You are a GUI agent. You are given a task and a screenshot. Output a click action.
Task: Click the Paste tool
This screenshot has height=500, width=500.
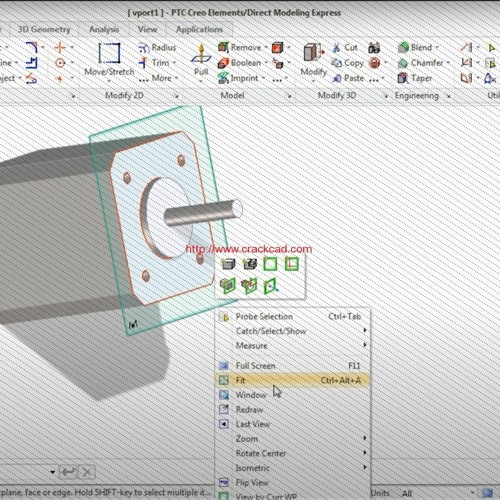pos(348,78)
